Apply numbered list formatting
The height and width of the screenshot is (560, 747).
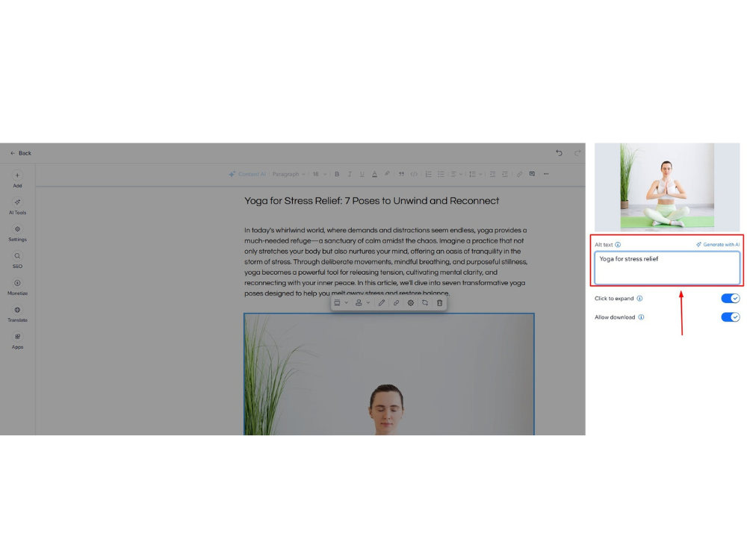(x=428, y=174)
